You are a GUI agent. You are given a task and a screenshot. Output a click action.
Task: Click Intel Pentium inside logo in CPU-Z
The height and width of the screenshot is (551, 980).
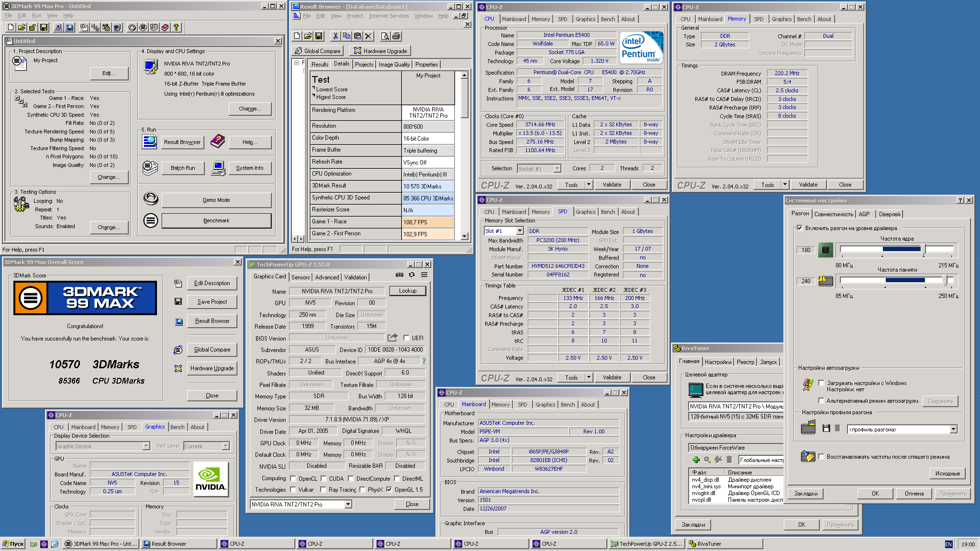tap(641, 47)
